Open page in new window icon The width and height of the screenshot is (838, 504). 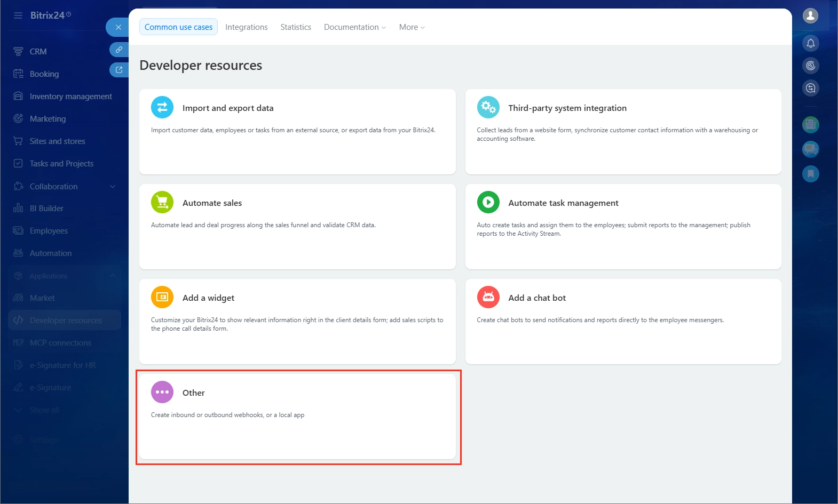(119, 70)
